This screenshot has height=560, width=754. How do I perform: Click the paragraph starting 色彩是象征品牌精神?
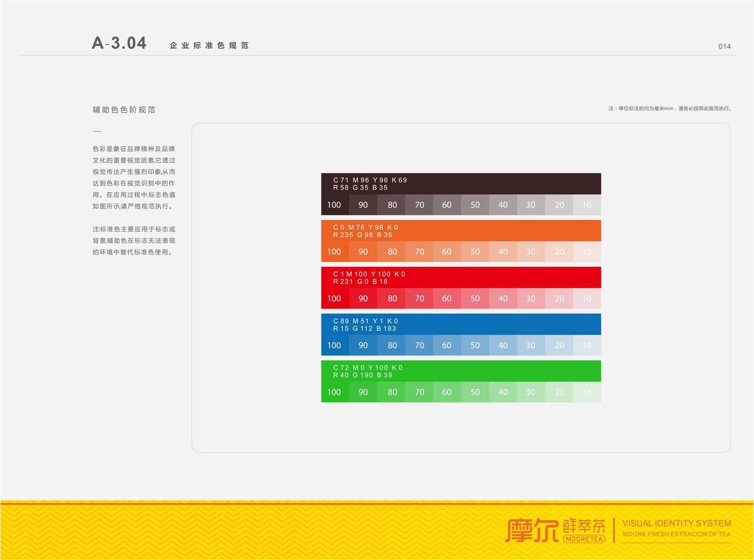134,178
